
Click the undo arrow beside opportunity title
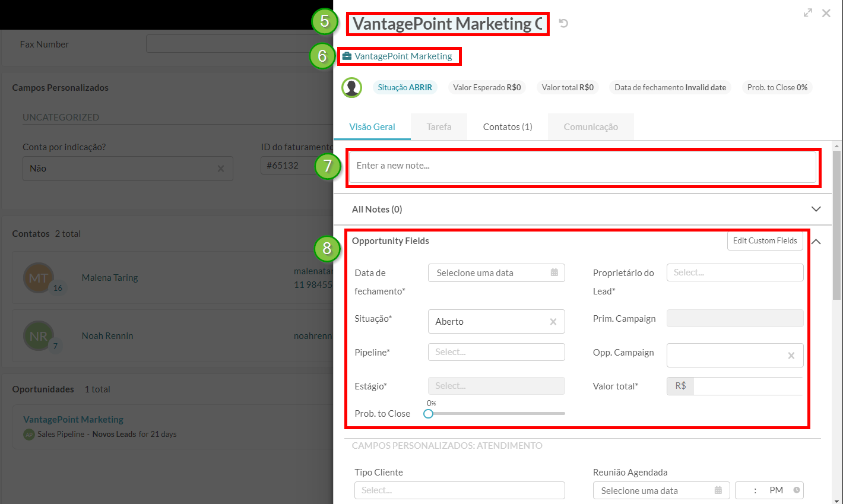[x=563, y=23]
